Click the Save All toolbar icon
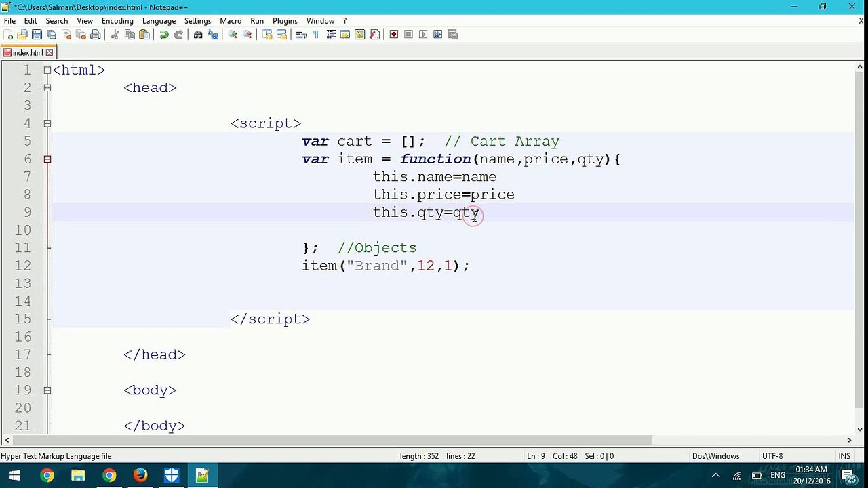Image resolution: width=868 pixels, height=488 pixels. [52, 35]
